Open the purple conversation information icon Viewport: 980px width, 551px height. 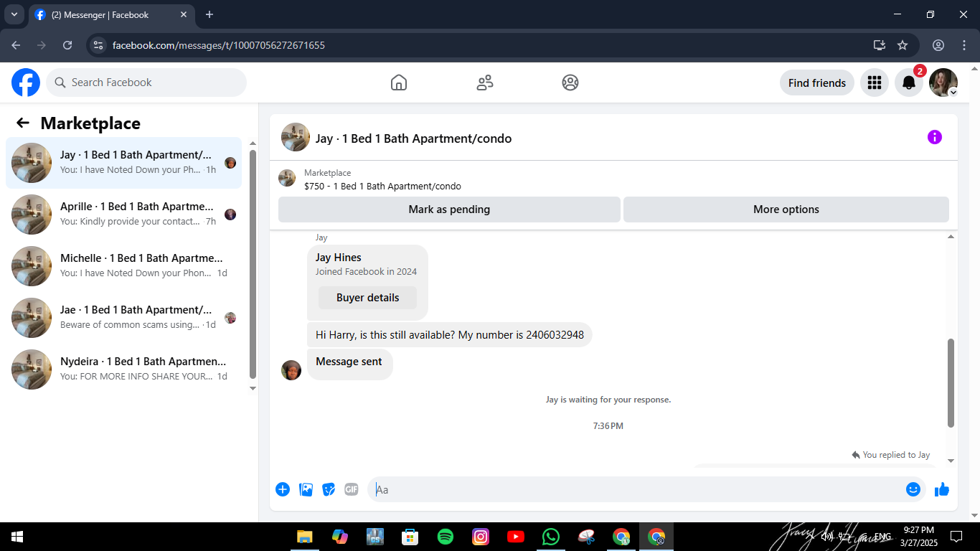[x=935, y=137]
